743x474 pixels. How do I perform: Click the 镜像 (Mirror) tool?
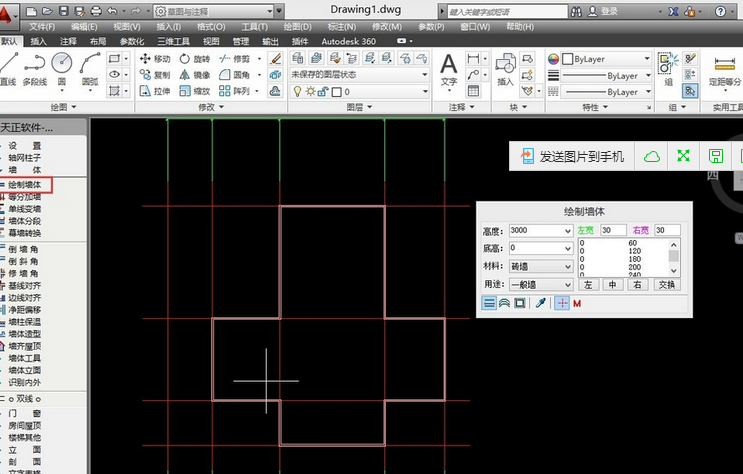(x=195, y=75)
